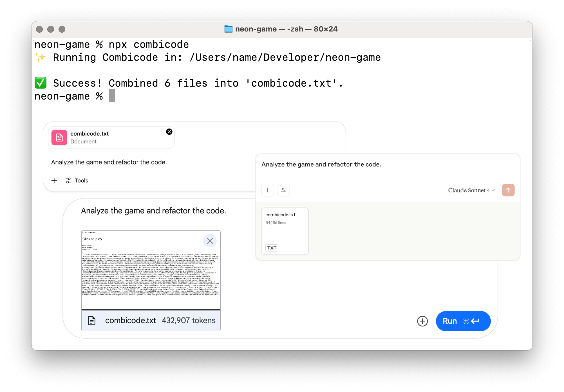Open the Claude Sonnet 4 model selector

471,190
